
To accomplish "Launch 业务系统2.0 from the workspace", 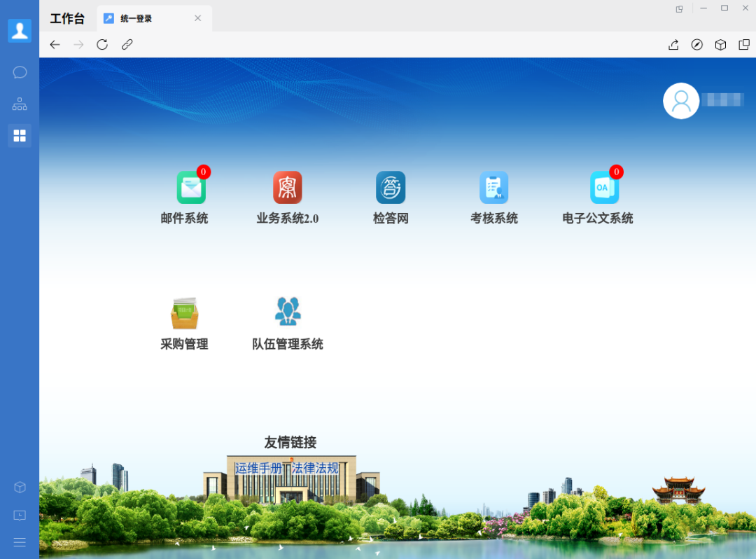I will click(288, 187).
